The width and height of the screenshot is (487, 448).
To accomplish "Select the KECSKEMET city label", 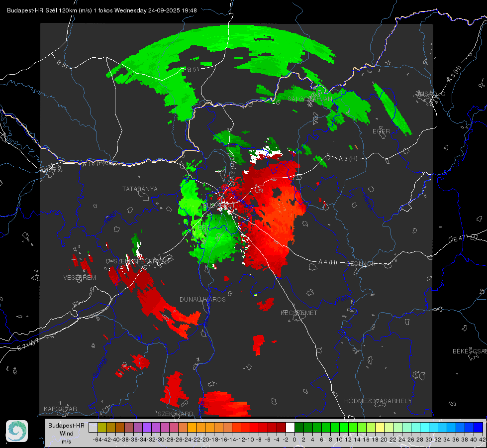I will [299, 313].
